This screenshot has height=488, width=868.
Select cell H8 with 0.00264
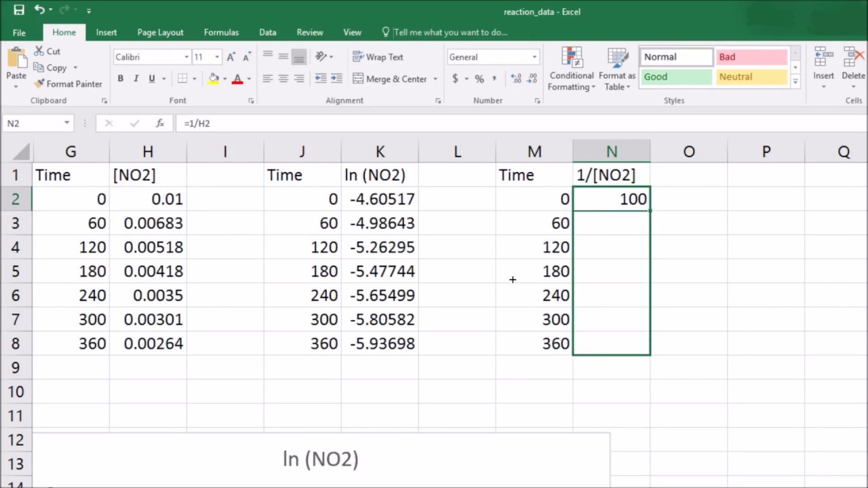click(148, 344)
